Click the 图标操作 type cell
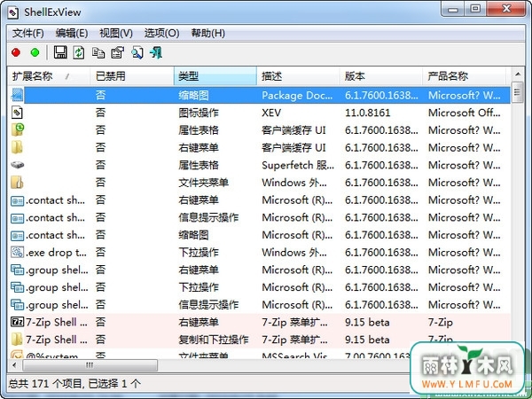The width and height of the screenshot is (532, 399). click(199, 113)
